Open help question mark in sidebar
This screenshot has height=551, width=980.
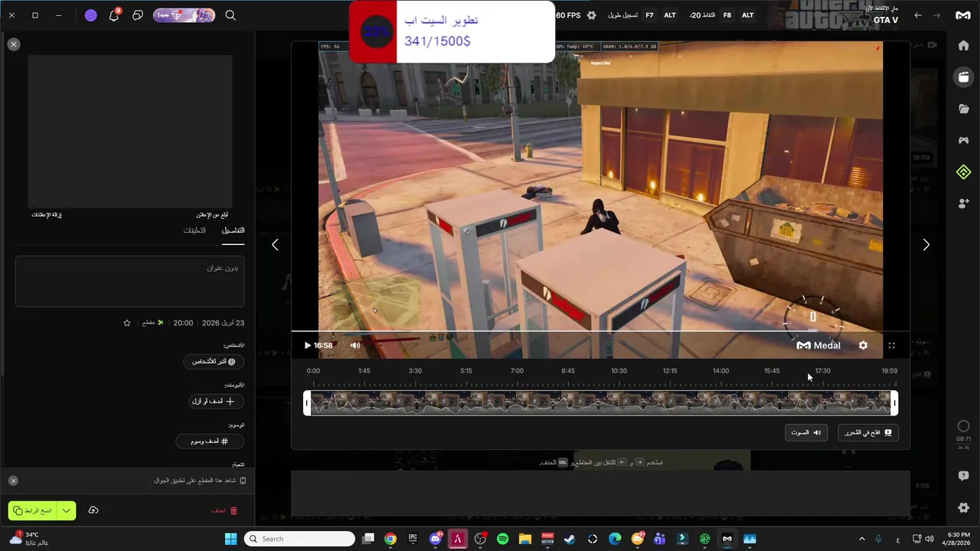coord(963,476)
